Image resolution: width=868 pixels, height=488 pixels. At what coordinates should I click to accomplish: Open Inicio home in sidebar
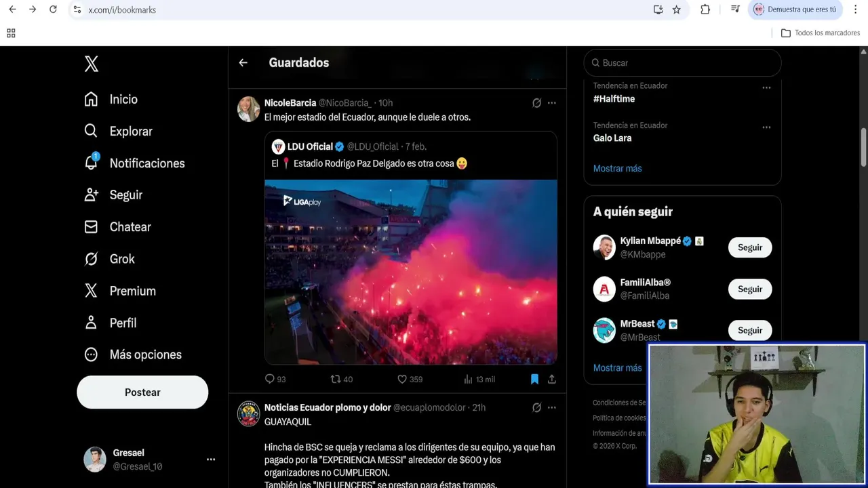111,99
